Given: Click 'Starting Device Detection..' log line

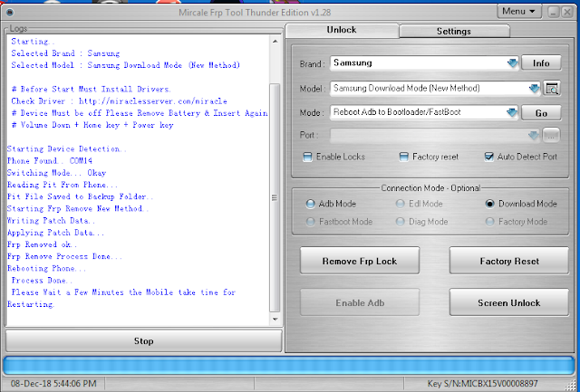Looking at the screenshot, I should [x=66, y=148].
